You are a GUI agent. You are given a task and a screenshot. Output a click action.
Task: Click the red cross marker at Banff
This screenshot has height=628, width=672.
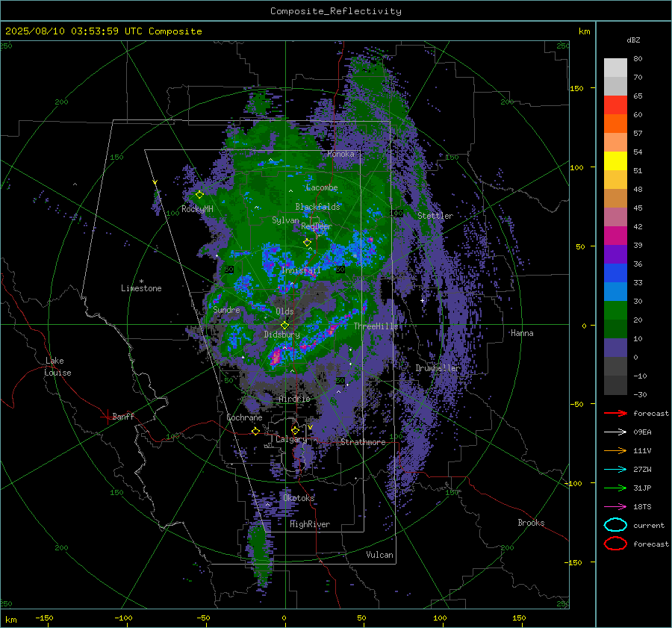pyautogui.click(x=107, y=417)
